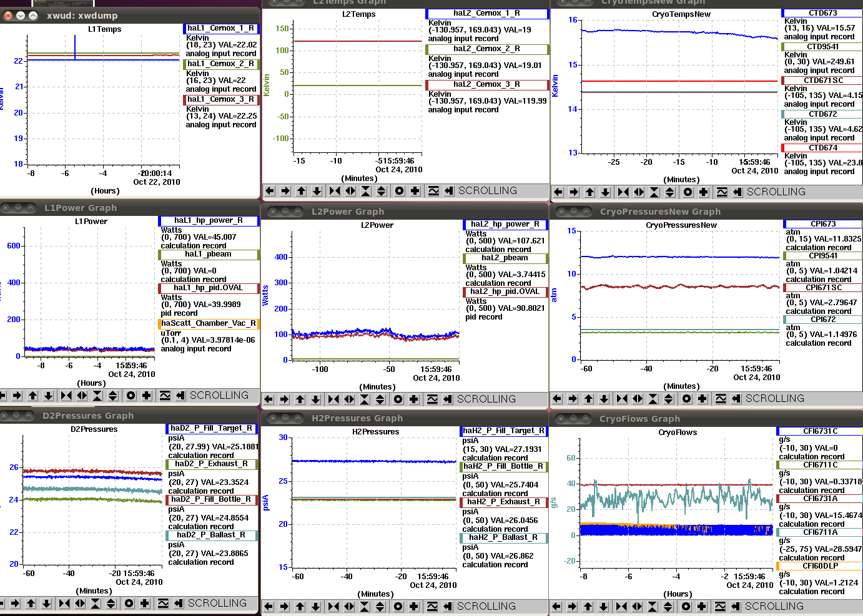The image size is (863, 616).
Task: Click the L1Power Graph window title bar
Action: 129,208
